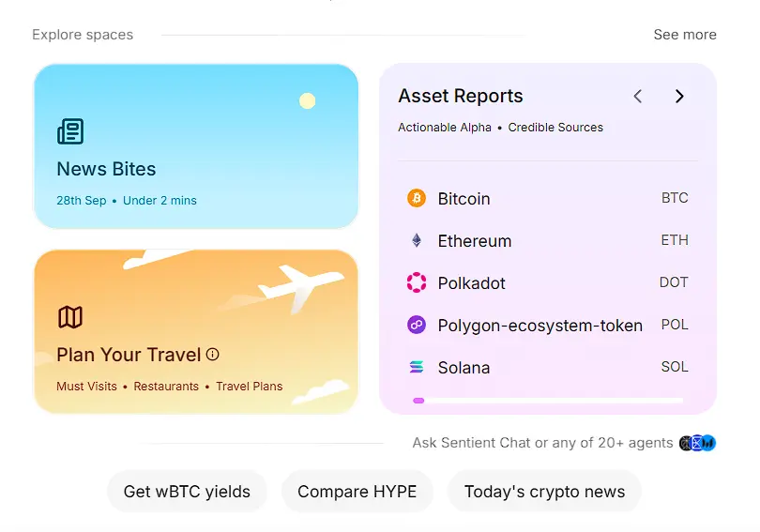Click the agent avatars next to 20+ agents

697,443
